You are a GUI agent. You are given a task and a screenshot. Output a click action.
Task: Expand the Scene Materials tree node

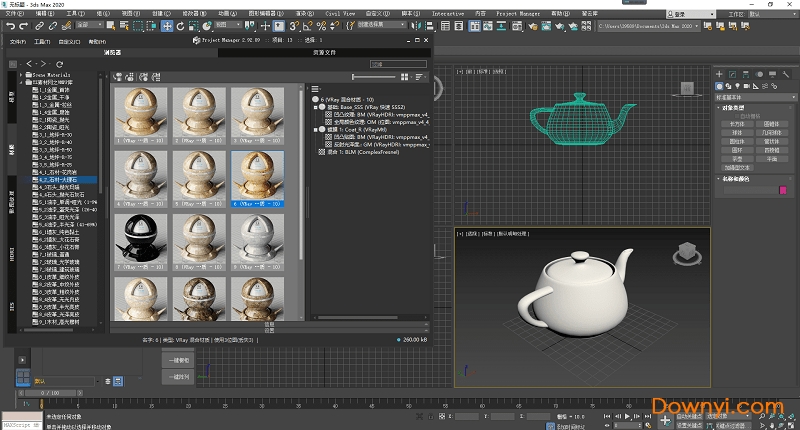click(22, 75)
